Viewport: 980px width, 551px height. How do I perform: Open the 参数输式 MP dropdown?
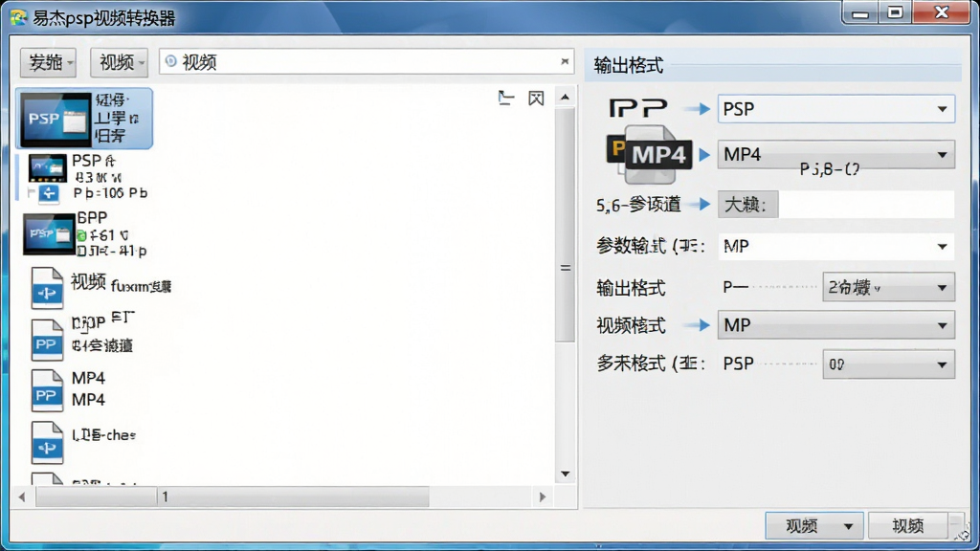(x=836, y=246)
